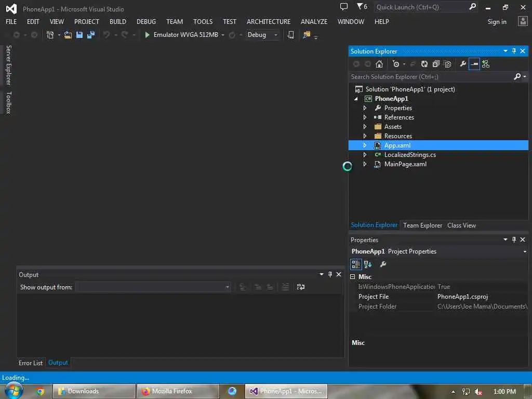The image size is (532, 399).
Task: Open the DEBUG menu
Action: 146,22
